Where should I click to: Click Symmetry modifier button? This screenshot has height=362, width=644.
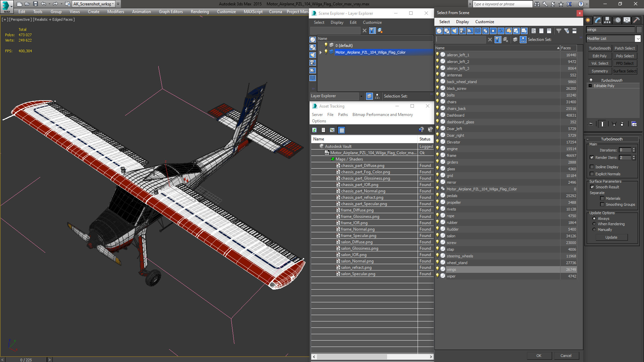599,71
